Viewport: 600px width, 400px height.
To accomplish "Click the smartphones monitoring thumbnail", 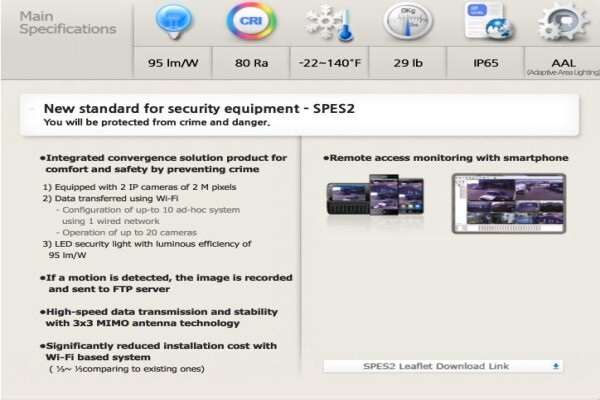I will [375, 195].
